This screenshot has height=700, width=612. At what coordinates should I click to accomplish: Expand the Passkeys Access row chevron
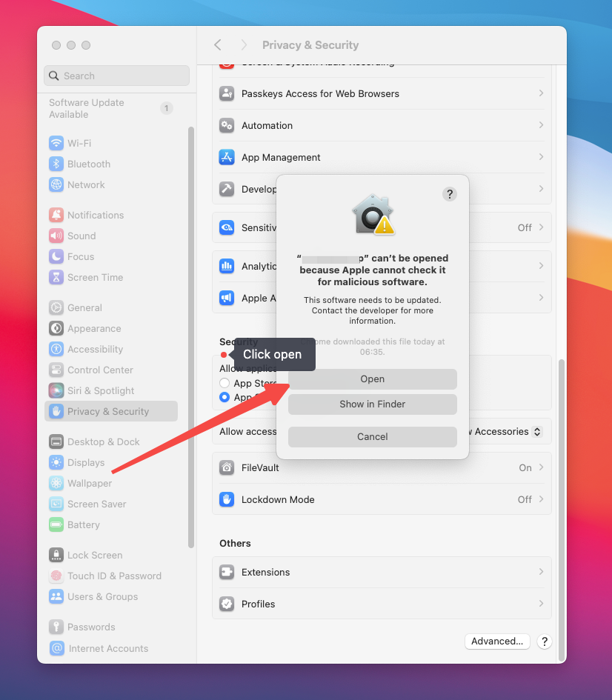(541, 93)
